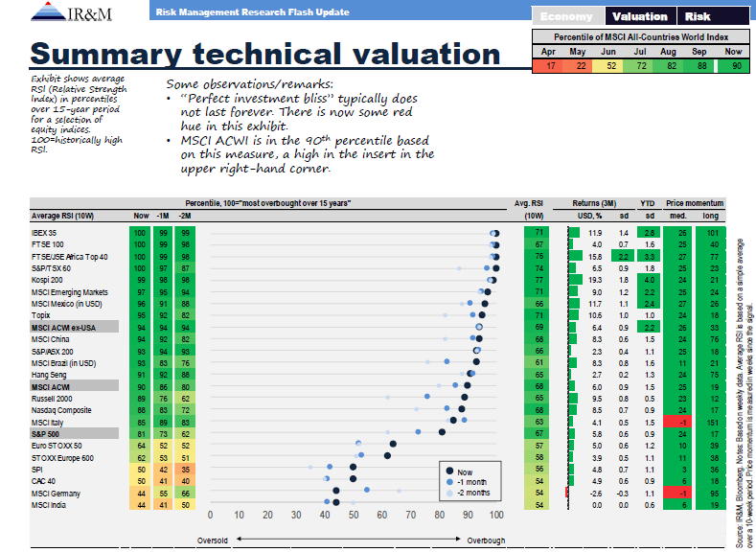Click the 'Overbough' axis label
The height and width of the screenshot is (552, 756).
coord(486,540)
